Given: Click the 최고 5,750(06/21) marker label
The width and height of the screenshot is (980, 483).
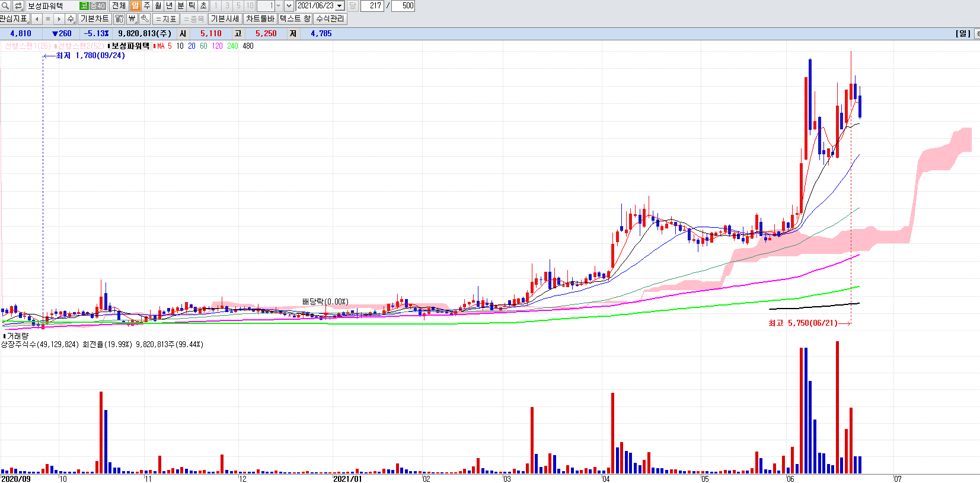Looking at the screenshot, I should point(803,323).
